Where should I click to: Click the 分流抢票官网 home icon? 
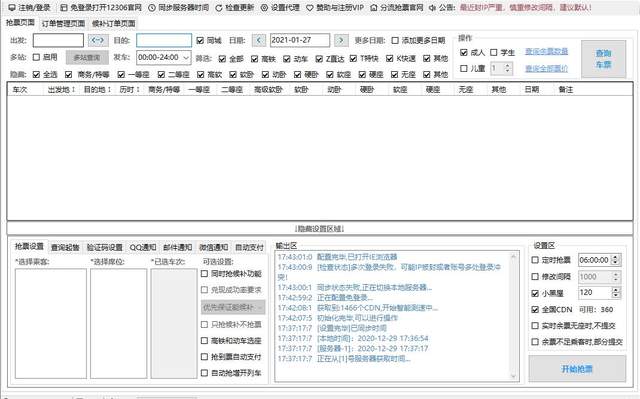[373, 8]
